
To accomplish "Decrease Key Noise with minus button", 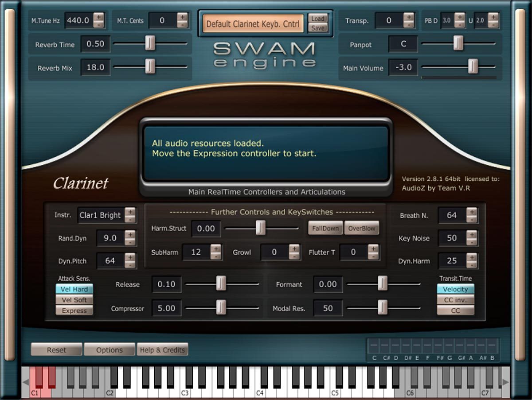I will [472, 242].
